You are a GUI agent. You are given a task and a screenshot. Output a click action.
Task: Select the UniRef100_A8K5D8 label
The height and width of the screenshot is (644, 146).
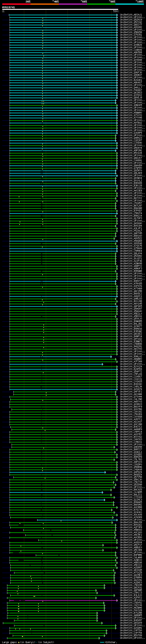point(131,53)
